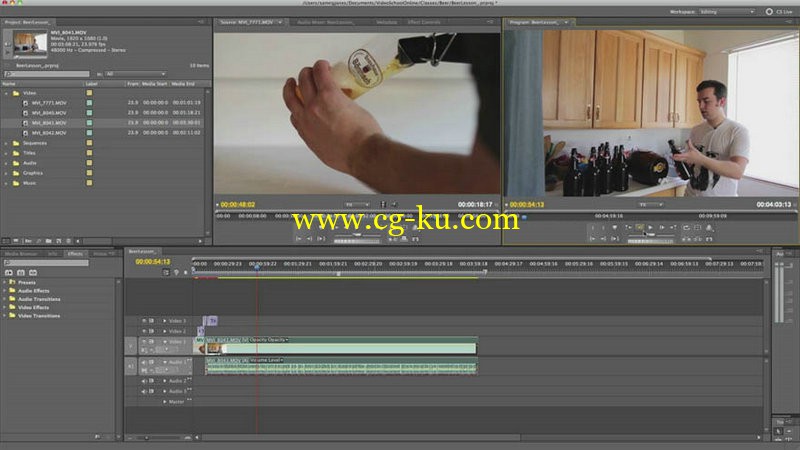Hide the Video 2 track output
The image size is (800, 450).
click(144, 331)
